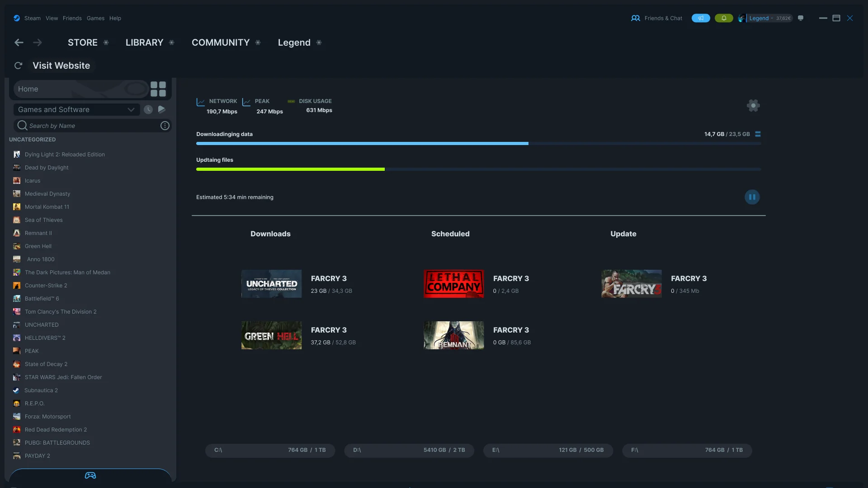868x488 pixels.
Task: Open advanced filter icon in search box
Action: click(x=165, y=126)
